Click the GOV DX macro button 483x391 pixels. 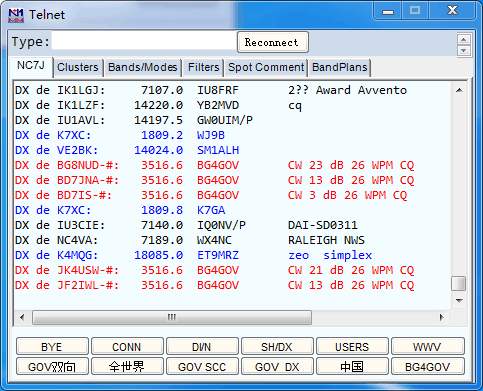coord(277,366)
